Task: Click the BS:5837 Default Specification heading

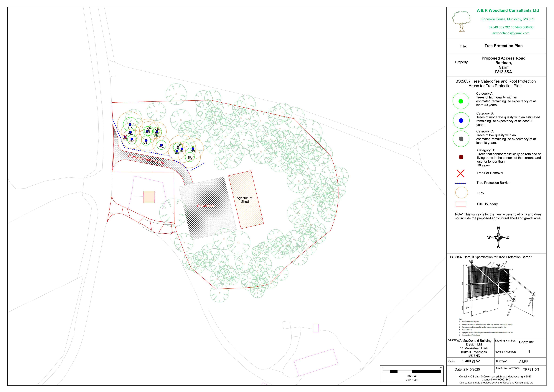Action: click(491, 257)
